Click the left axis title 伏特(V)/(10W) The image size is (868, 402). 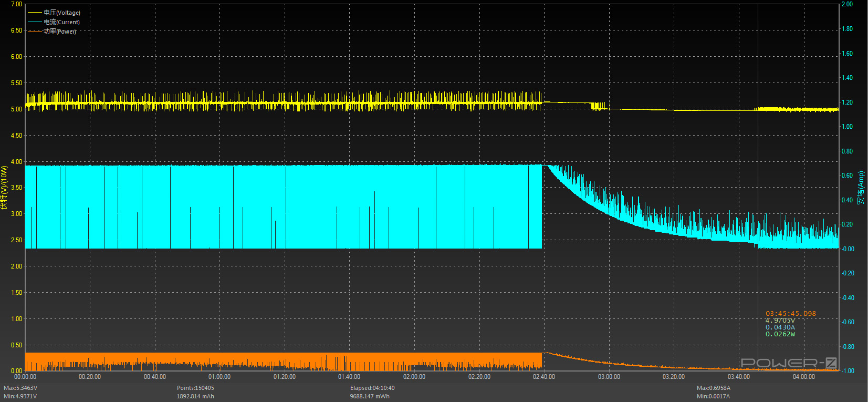tap(5, 188)
